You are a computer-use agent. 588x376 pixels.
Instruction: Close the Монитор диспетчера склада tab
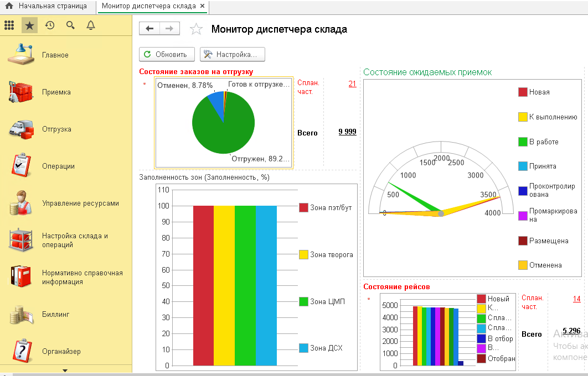coord(203,7)
